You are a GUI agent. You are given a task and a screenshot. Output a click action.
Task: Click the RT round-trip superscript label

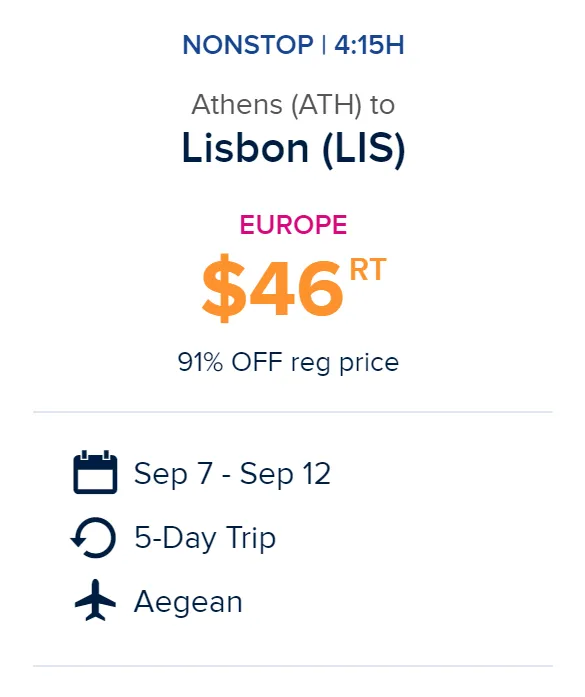click(368, 269)
